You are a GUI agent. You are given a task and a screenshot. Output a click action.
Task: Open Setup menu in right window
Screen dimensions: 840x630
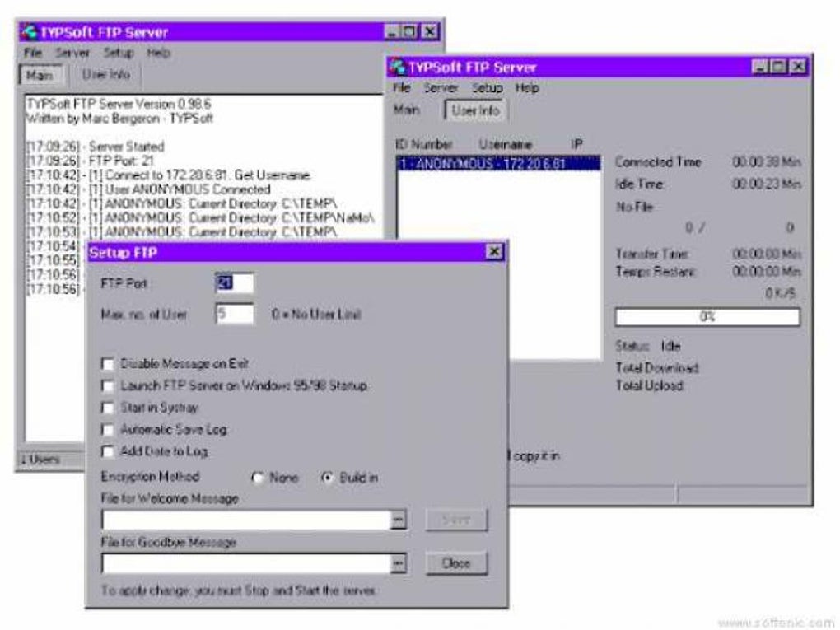pyautogui.click(x=487, y=87)
